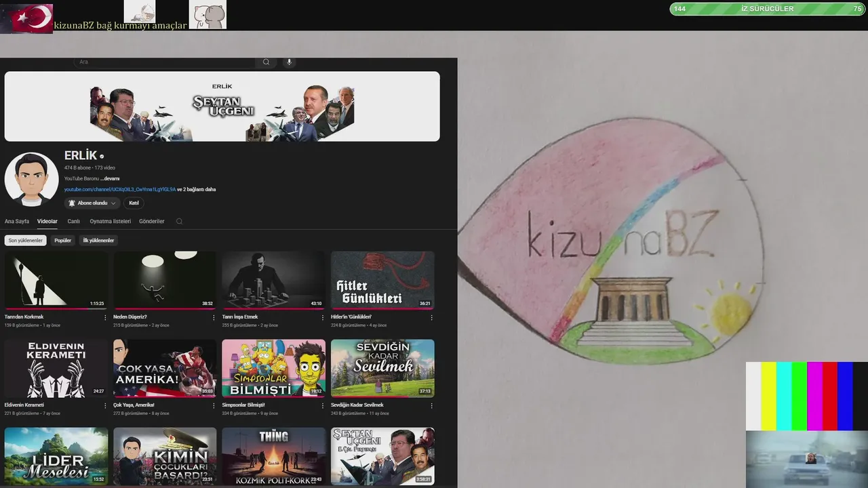868x488 pixels.
Task: Open the Tanrıdan Korkmak video title
Action: pyautogui.click(x=24, y=317)
